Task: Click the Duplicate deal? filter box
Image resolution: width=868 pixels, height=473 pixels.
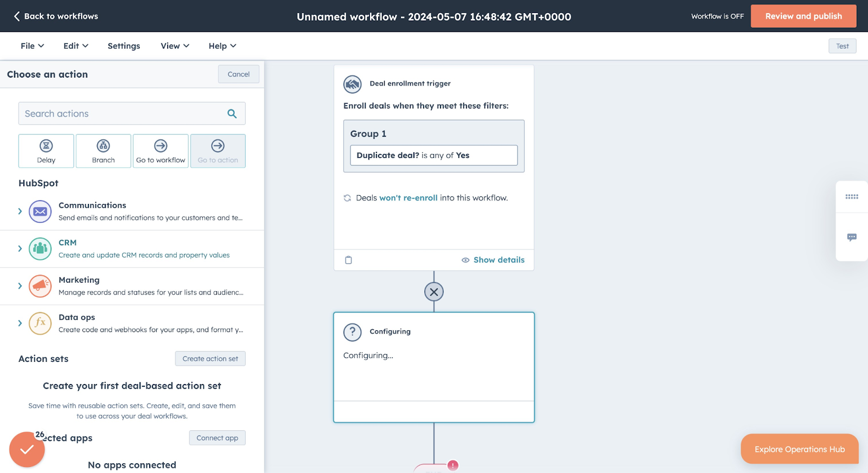Action: 434,155
